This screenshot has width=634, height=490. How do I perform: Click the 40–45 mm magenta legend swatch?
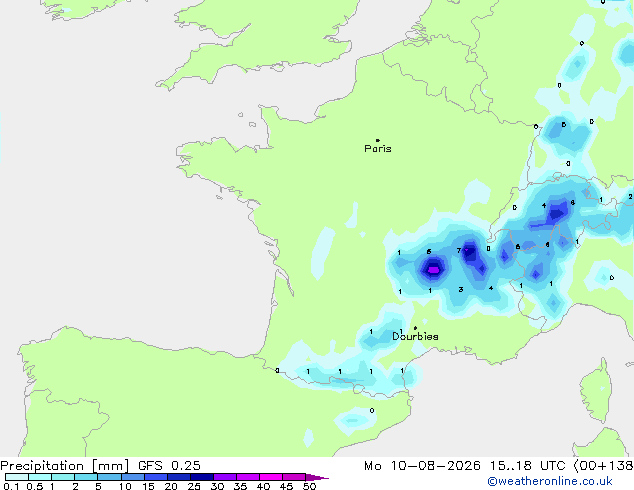click(271, 477)
